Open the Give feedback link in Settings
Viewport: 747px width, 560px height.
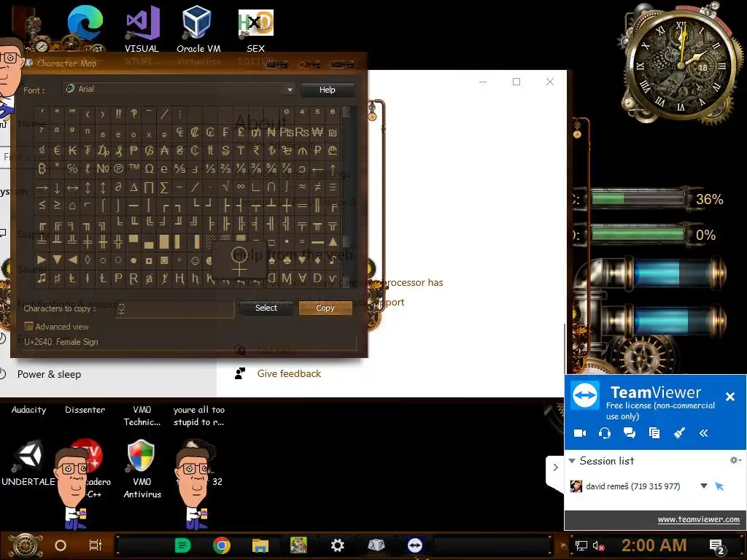pos(289,374)
